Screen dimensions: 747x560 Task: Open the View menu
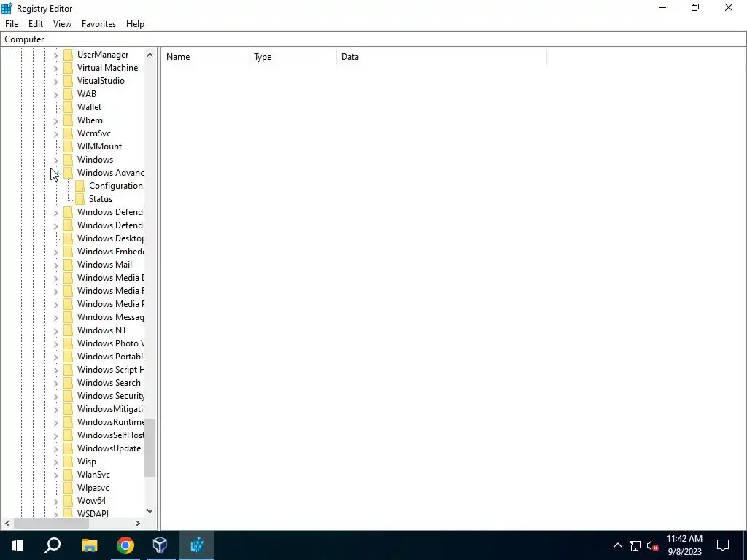click(x=63, y=24)
